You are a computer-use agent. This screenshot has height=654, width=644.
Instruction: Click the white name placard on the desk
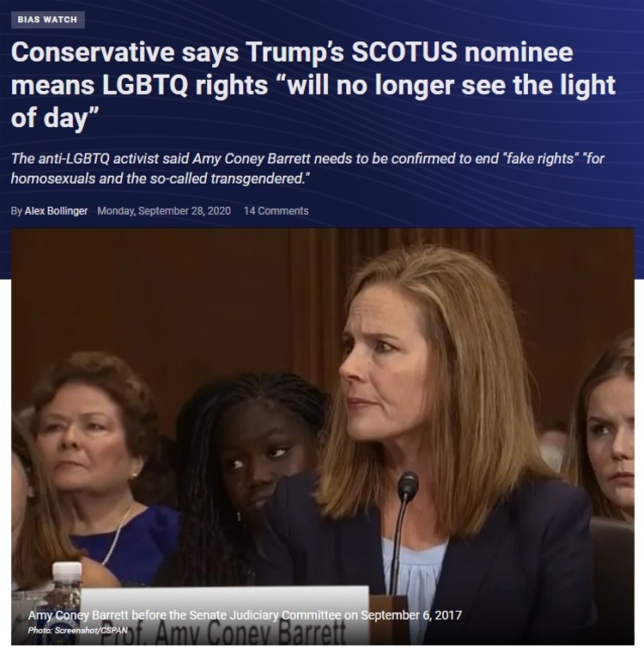(x=225, y=615)
